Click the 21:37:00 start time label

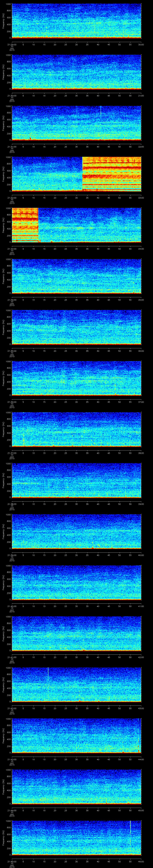(12, 453)
